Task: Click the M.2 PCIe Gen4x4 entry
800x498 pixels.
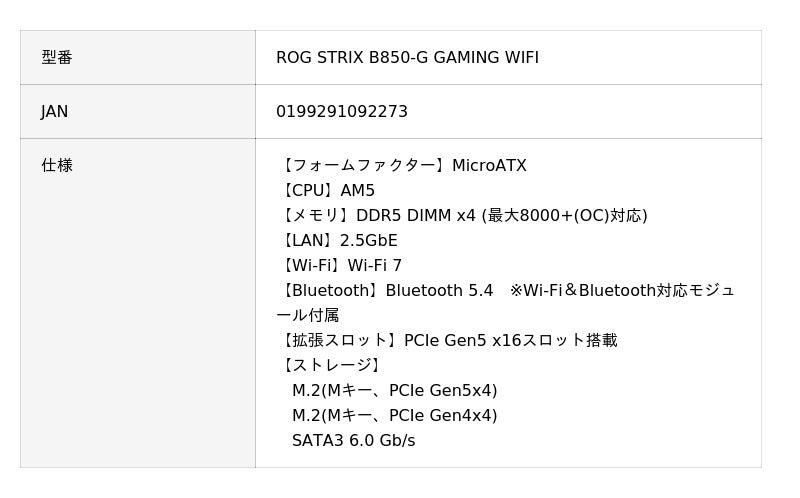Action: point(394,416)
